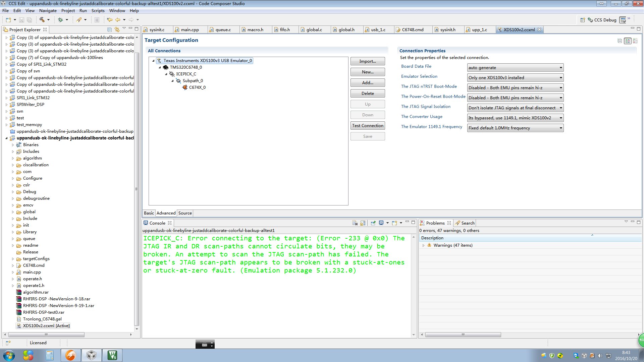Open the Navigate menu
The height and width of the screenshot is (362, 644).
[x=48, y=10]
